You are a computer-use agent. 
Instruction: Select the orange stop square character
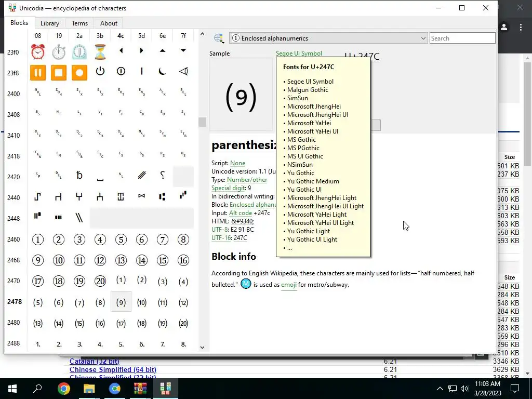tap(59, 73)
